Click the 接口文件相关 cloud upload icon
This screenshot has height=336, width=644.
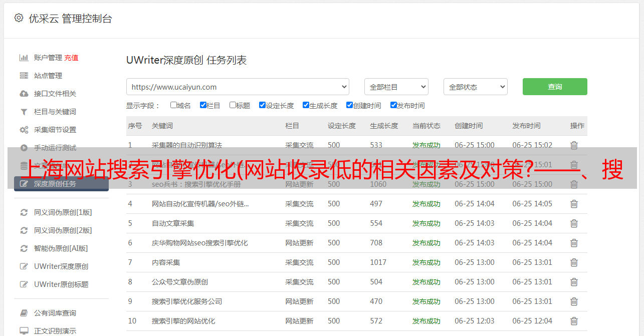click(x=24, y=94)
